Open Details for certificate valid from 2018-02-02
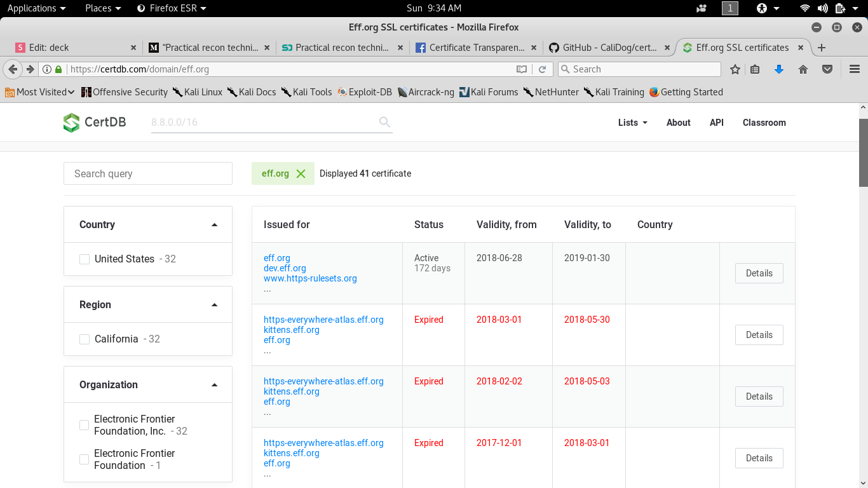 tap(759, 396)
